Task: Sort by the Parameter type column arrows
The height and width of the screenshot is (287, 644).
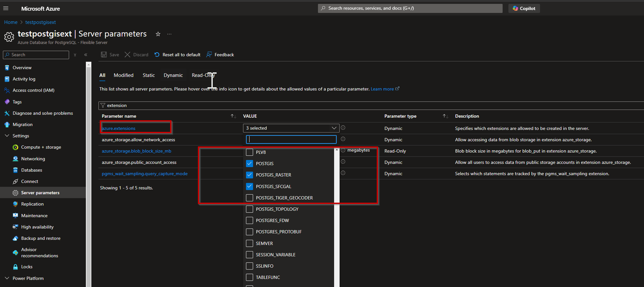Action: [445, 116]
